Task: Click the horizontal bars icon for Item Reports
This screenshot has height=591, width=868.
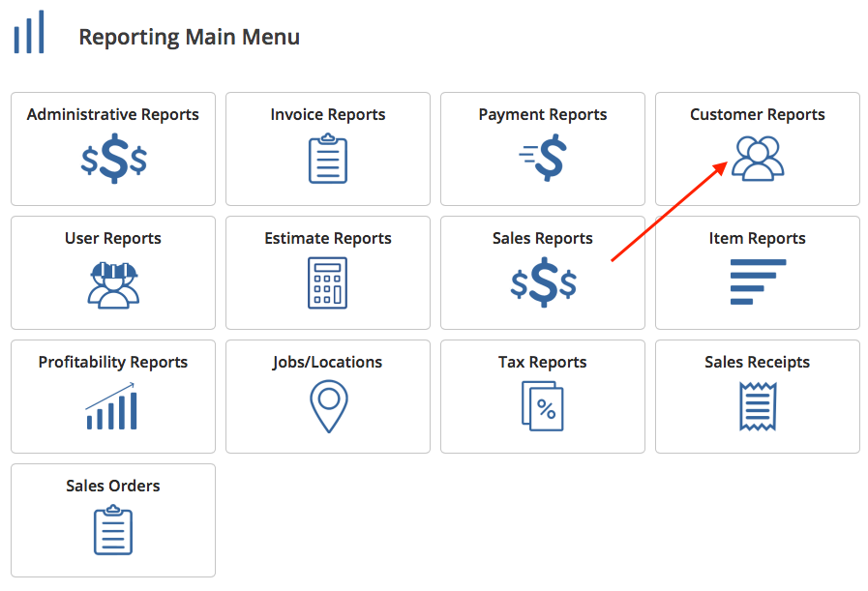Action: (x=758, y=282)
